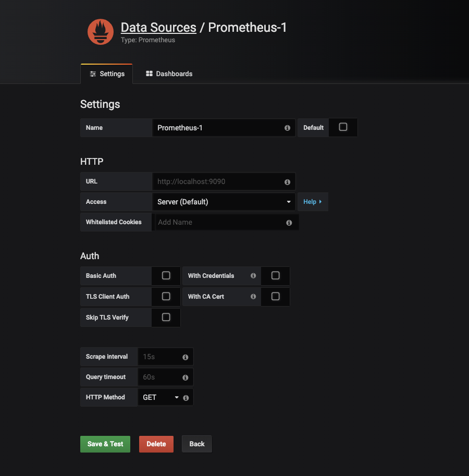Open the Data Sources breadcrumb link
Screen dimensions: 469x476
158,28
